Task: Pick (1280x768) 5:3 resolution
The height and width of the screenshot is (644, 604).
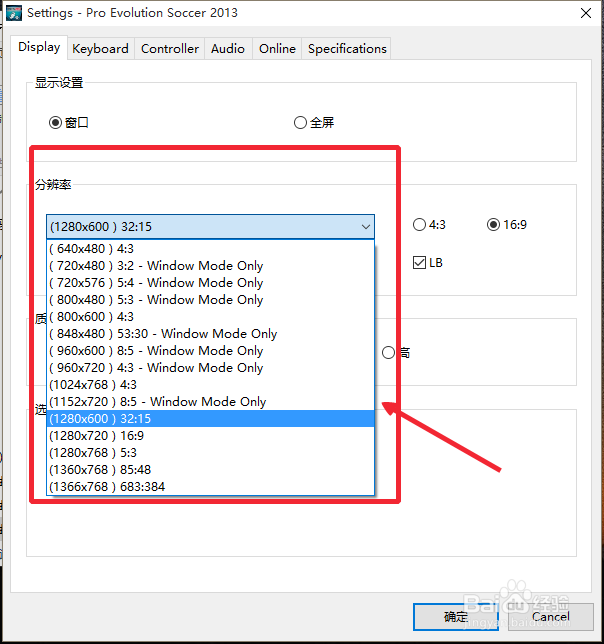Action: 211,453
